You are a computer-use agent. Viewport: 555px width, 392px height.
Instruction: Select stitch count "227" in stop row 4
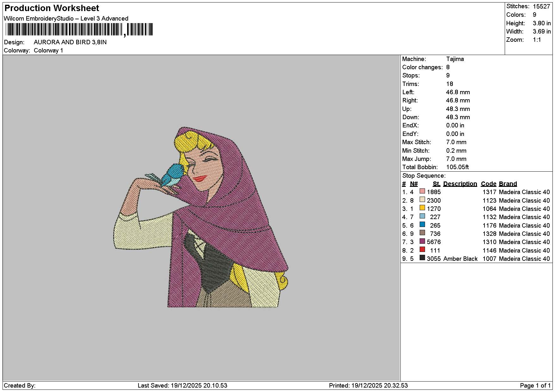[435, 217]
